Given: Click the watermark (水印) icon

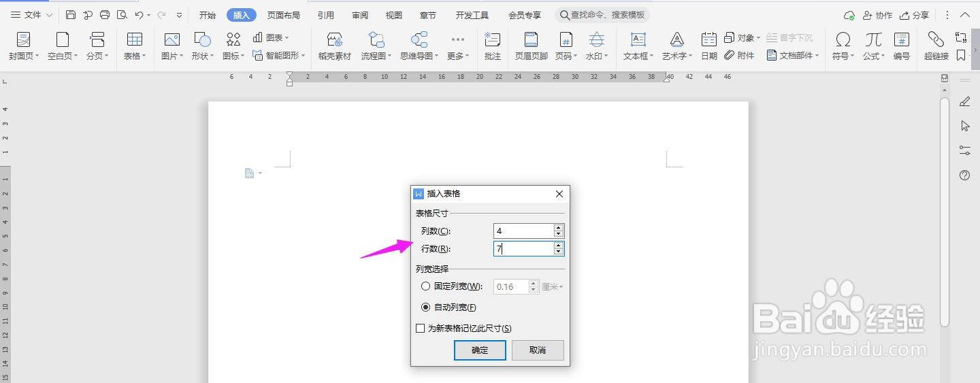Looking at the screenshot, I should click(597, 39).
